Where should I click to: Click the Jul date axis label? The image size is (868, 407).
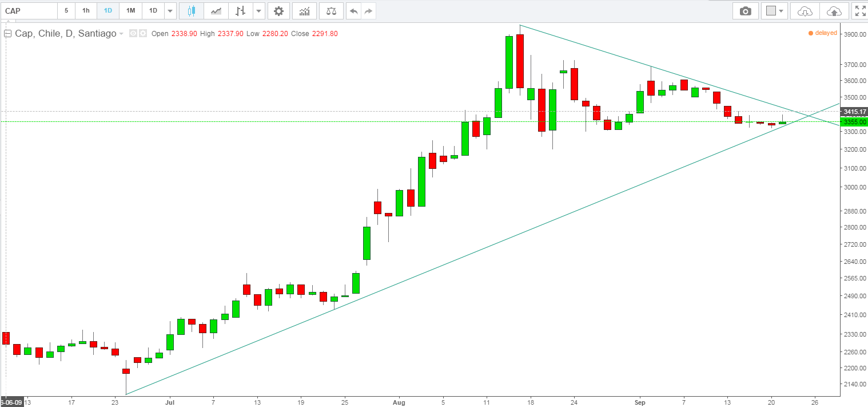click(169, 401)
